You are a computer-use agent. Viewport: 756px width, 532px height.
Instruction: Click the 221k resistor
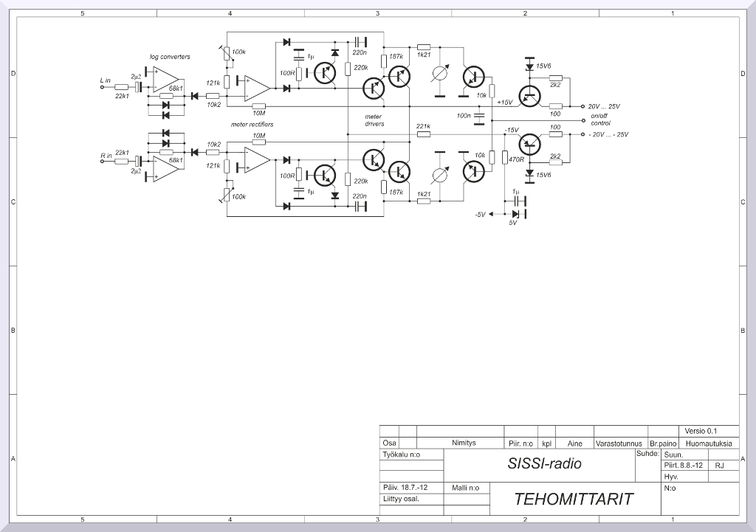tap(423, 134)
